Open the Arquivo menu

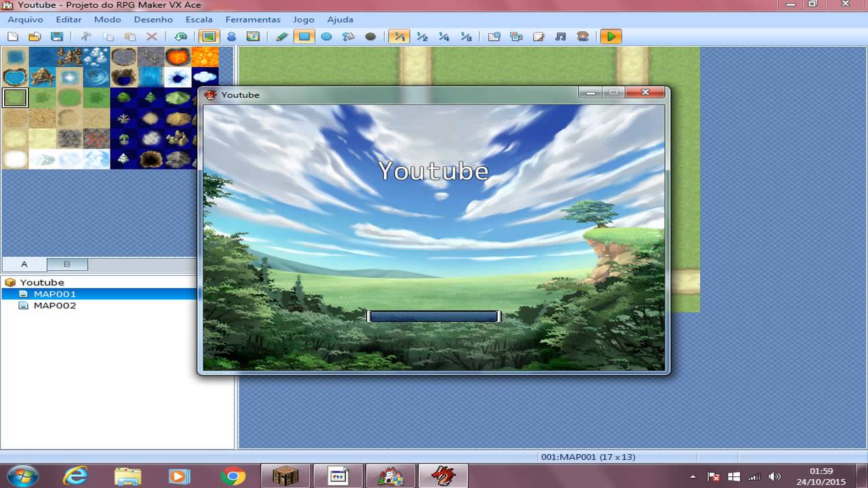[x=25, y=20]
